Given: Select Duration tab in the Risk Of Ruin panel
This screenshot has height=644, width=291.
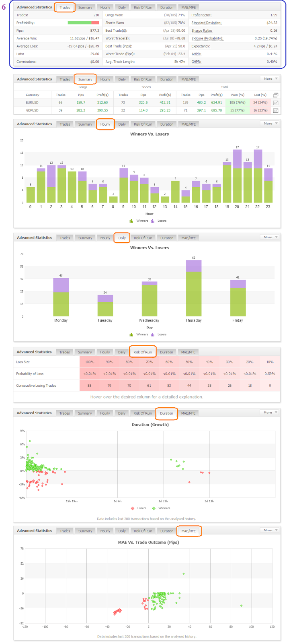Looking at the screenshot, I should coord(166,352).
